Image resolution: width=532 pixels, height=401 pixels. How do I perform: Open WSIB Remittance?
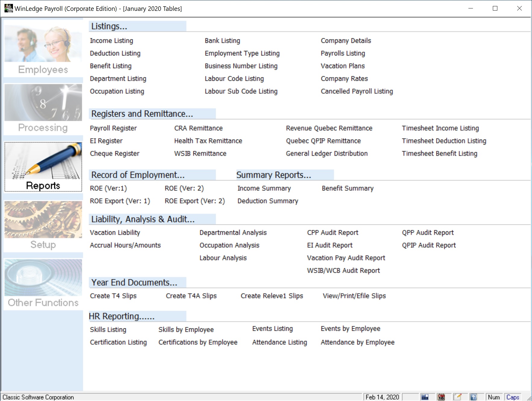200,154
